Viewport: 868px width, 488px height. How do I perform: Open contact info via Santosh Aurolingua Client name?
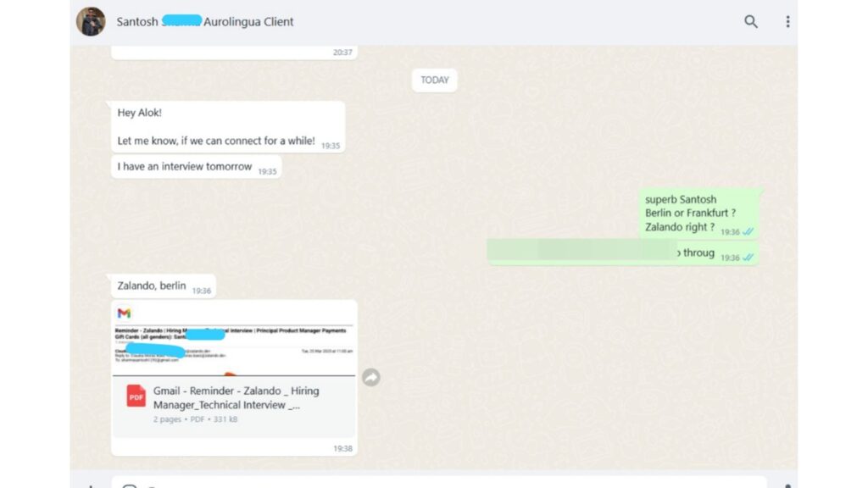tap(205, 22)
